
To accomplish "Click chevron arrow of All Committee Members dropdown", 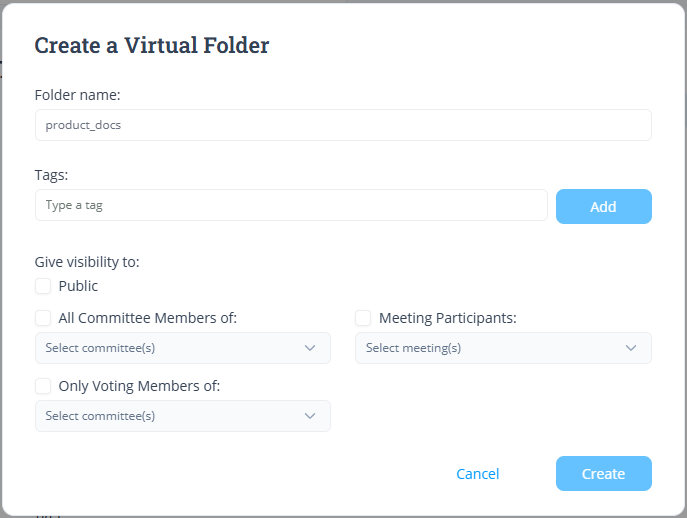I will tap(310, 348).
